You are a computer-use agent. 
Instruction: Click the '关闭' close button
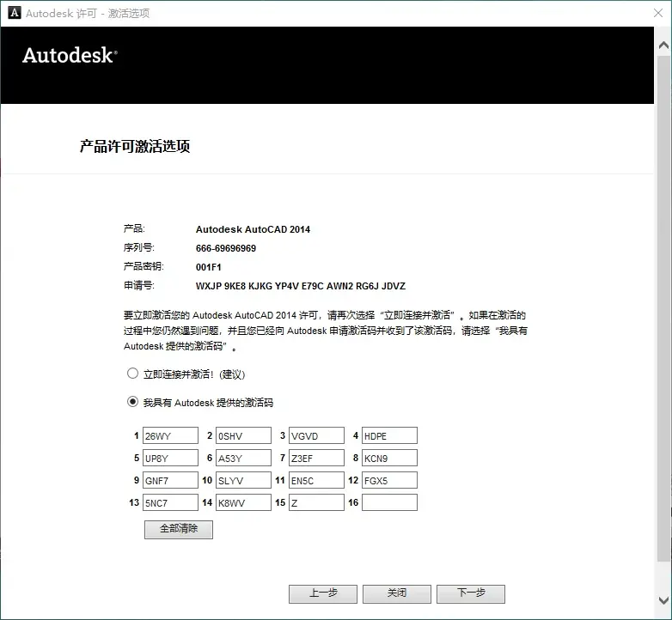coord(397,594)
